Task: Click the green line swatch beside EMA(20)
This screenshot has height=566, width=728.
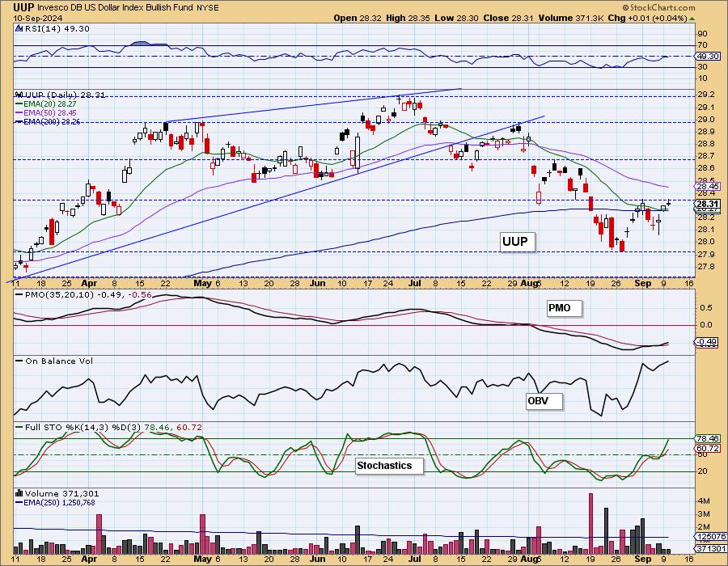Action: point(19,104)
